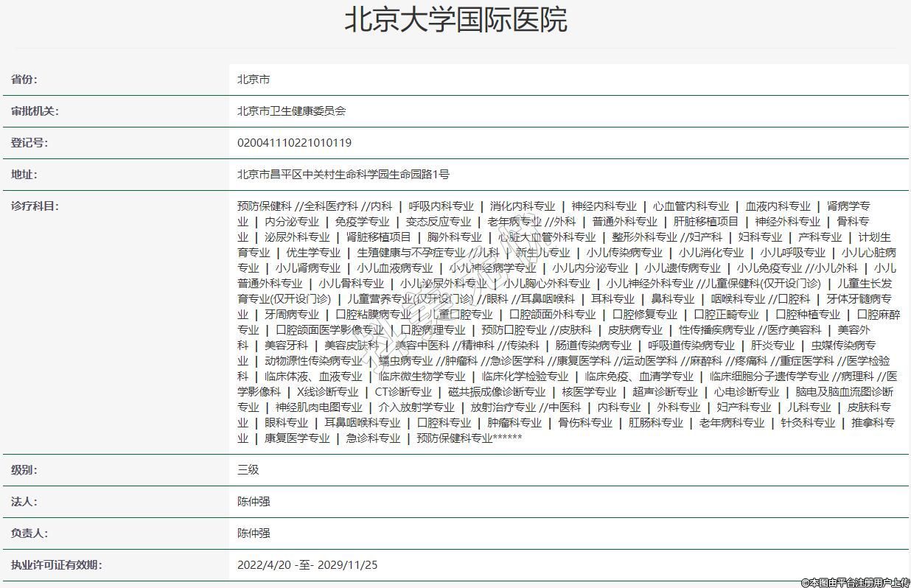Click the 登记号 row label
Viewport: 911px width, 588px height.
point(29,143)
